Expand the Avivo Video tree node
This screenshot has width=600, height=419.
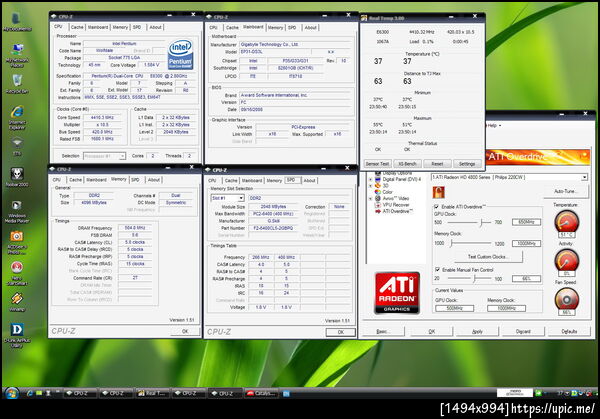coord(370,199)
